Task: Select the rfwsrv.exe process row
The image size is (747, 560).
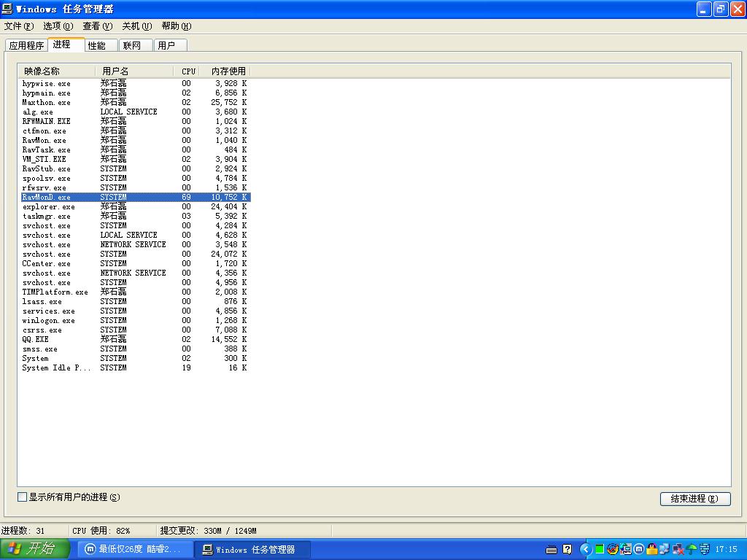Action: [x=135, y=187]
